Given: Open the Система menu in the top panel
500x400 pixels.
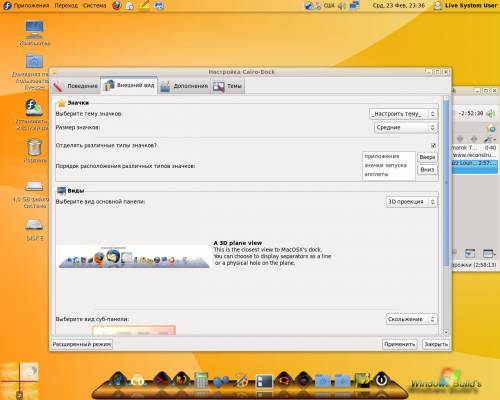Looking at the screenshot, I should (94, 5).
